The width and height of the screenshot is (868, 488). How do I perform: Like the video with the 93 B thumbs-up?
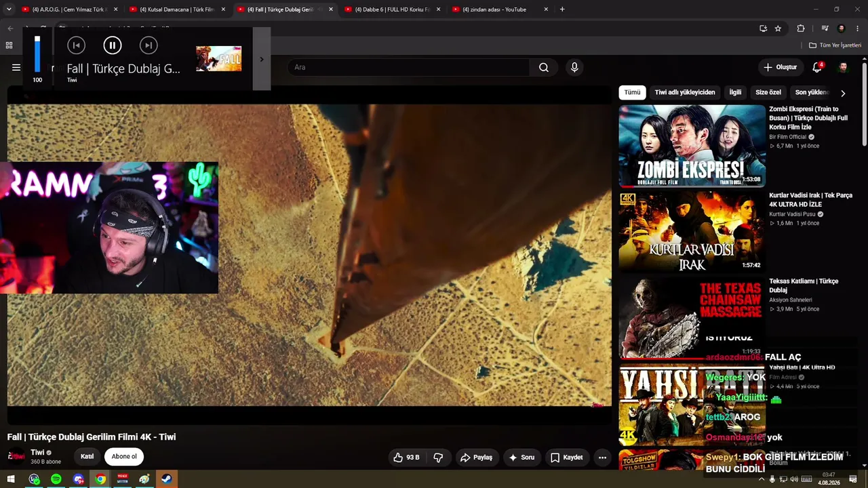[406, 457]
